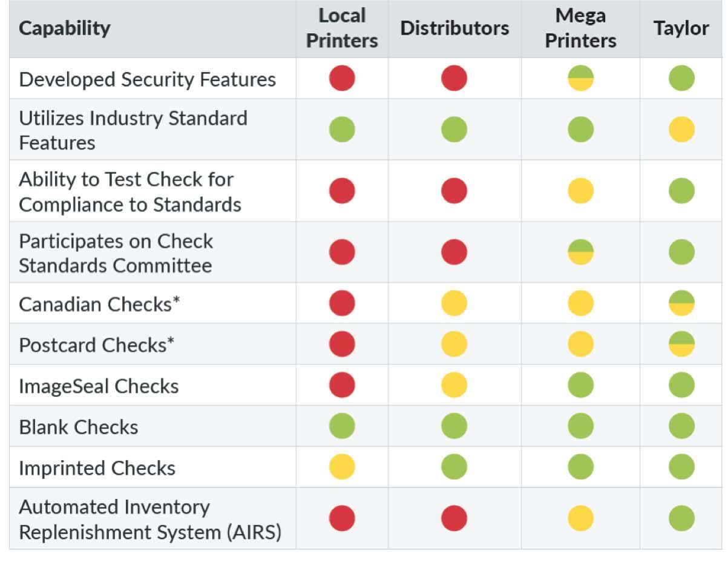Image resolution: width=728 pixels, height=574 pixels.
Task: Click Taylor's green dot for Ability to Test Check
Action: 681,191
